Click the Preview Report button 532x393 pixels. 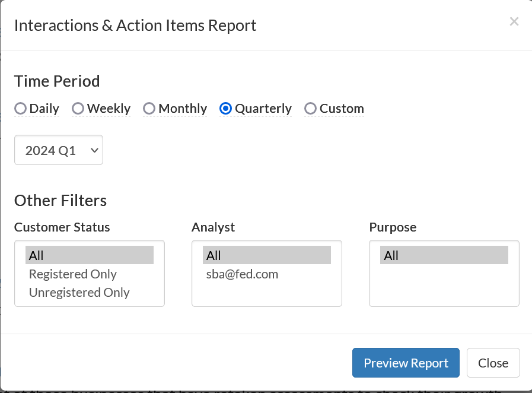(406, 363)
